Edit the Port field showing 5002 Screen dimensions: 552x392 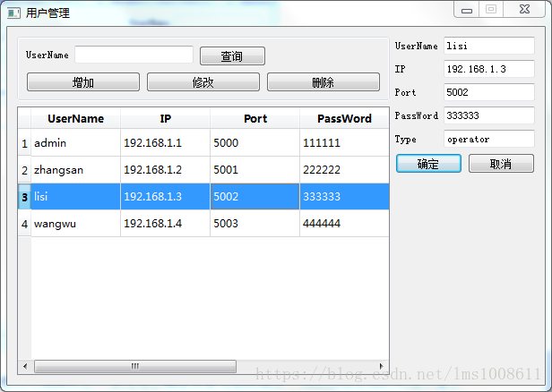click(489, 92)
